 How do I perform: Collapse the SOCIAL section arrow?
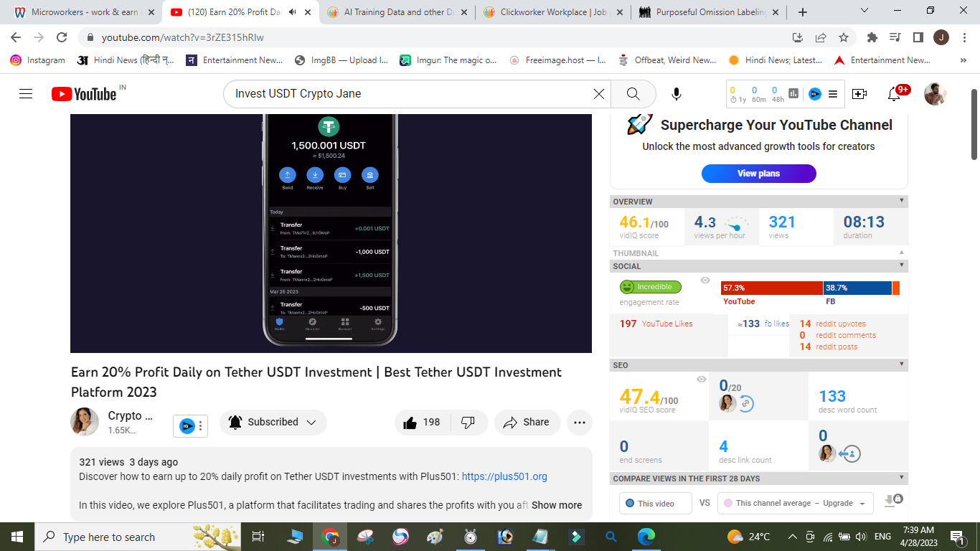[902, 266]
